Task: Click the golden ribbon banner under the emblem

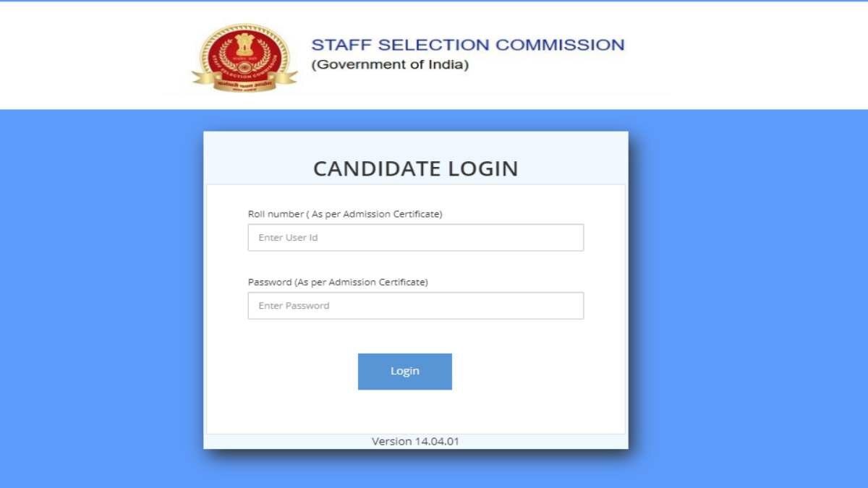Action: pos(243,80)
